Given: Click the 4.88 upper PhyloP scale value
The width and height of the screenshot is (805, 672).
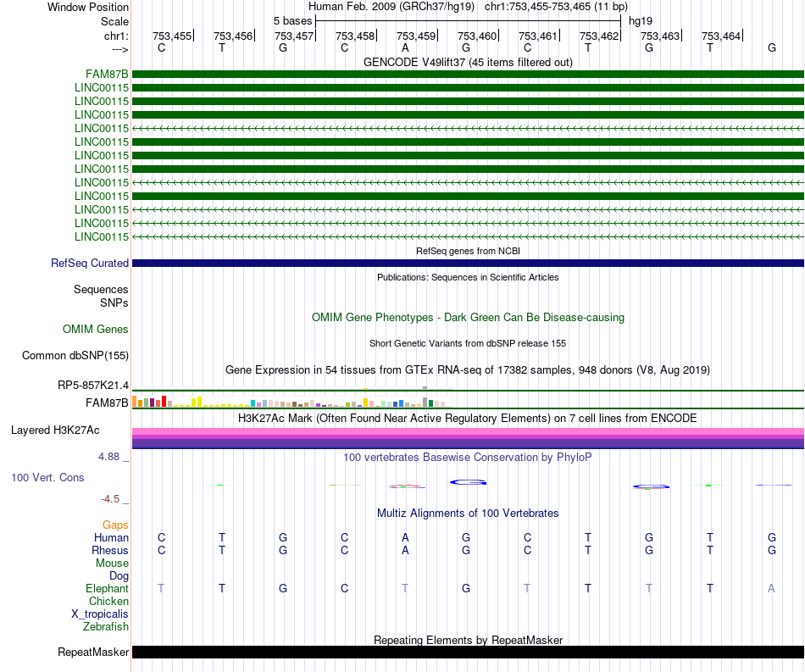Looking at the screenshot, I should [x=108, y=457].
